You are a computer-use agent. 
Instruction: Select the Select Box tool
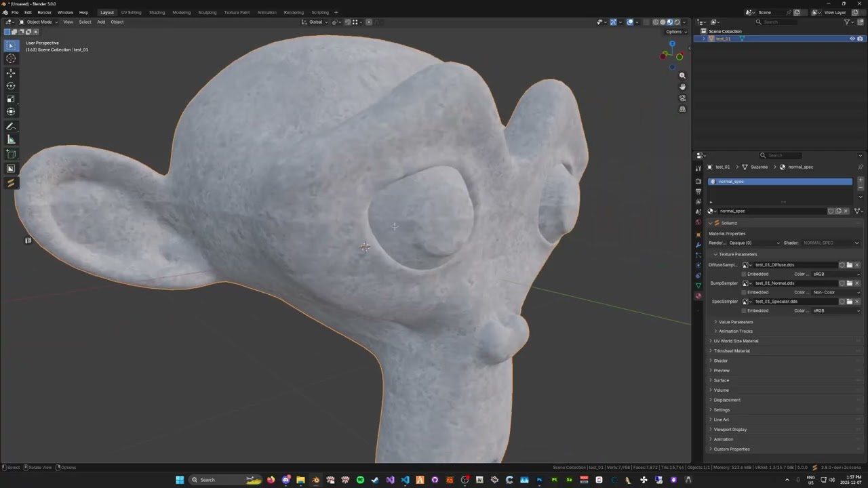(11, 45)
